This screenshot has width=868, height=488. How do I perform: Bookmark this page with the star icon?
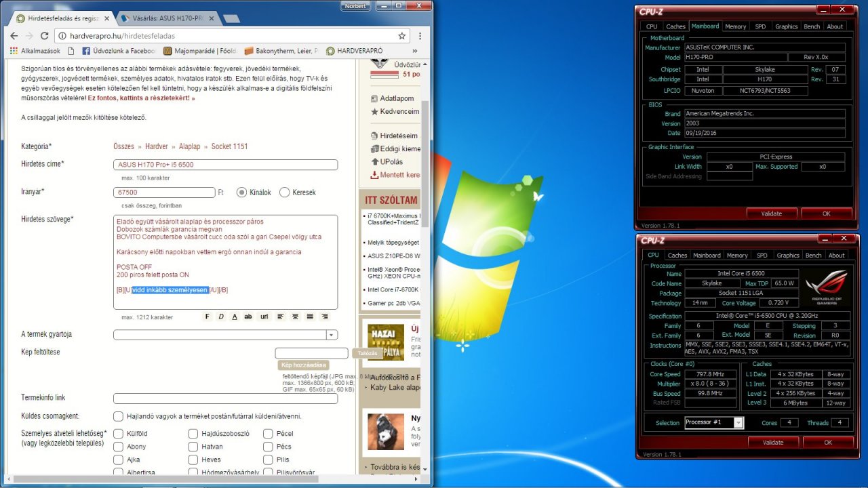pyautogui.click(x=402, y=35)
